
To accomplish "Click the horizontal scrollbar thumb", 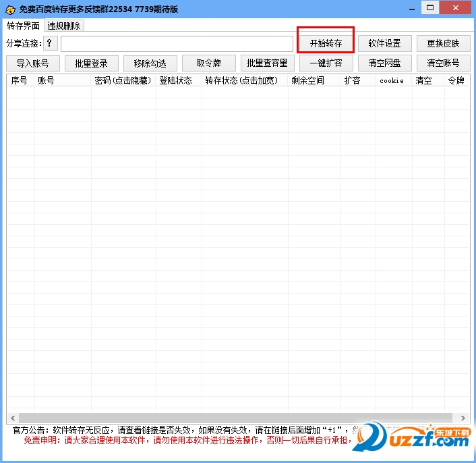I will [x=235, y=418].
